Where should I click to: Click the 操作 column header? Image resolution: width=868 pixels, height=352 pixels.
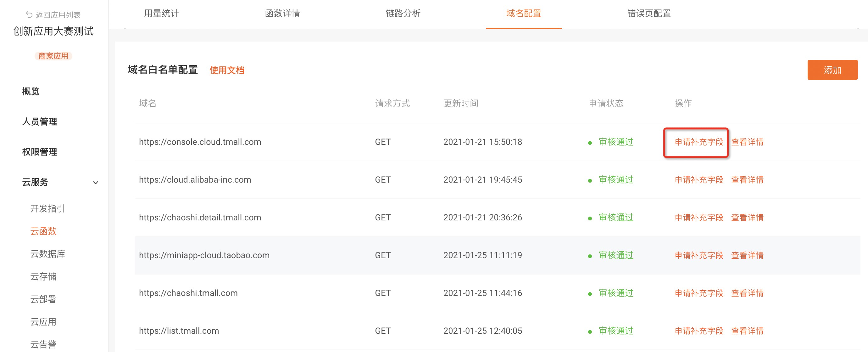coord(683,103)
